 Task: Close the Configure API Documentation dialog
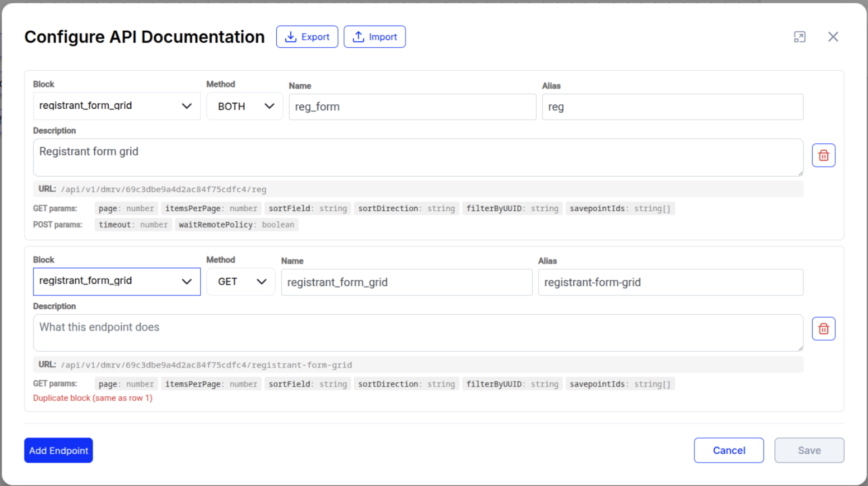833,37
